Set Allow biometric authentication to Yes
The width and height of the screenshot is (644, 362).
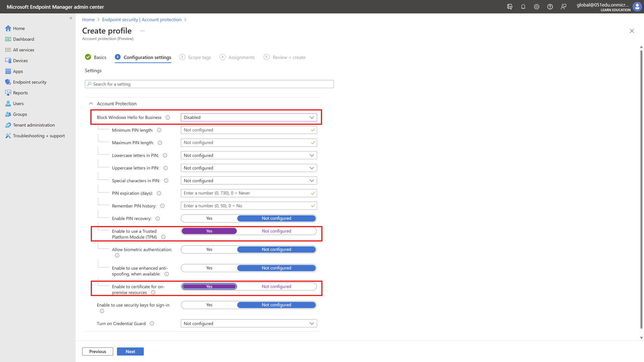pos(209,250)
